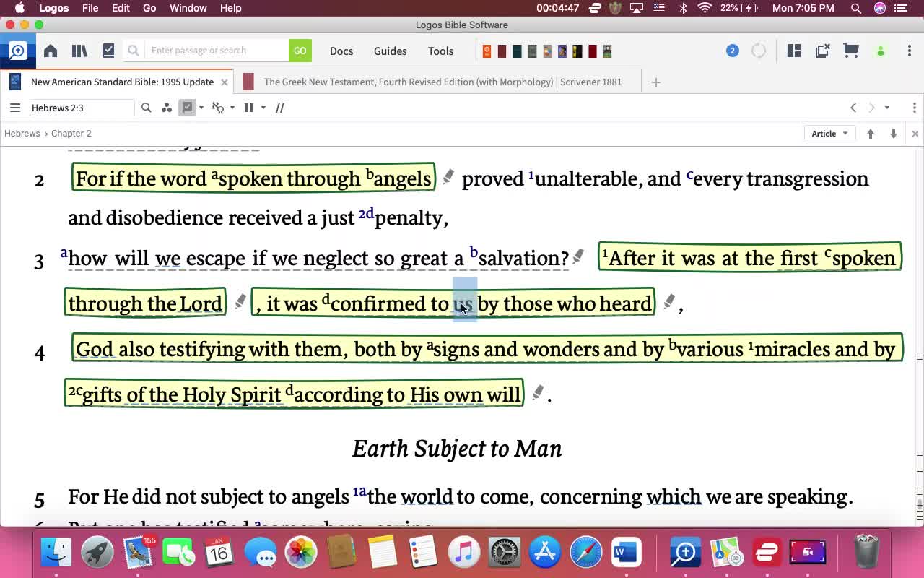Click the Logos search-plus logo button

pos(17,51)
